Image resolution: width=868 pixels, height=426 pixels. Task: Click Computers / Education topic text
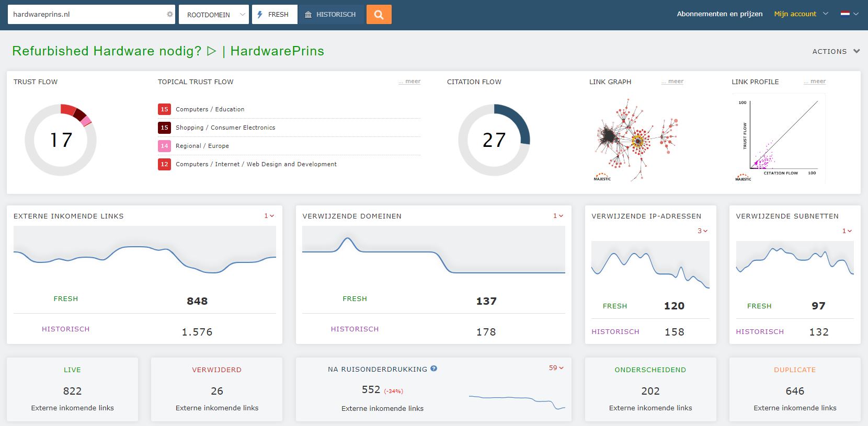point(210,109)
